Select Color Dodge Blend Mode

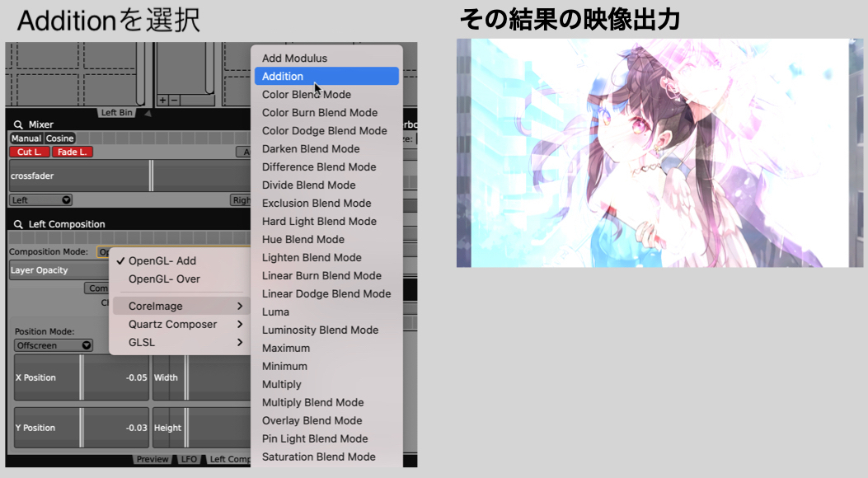coord(326,130)
